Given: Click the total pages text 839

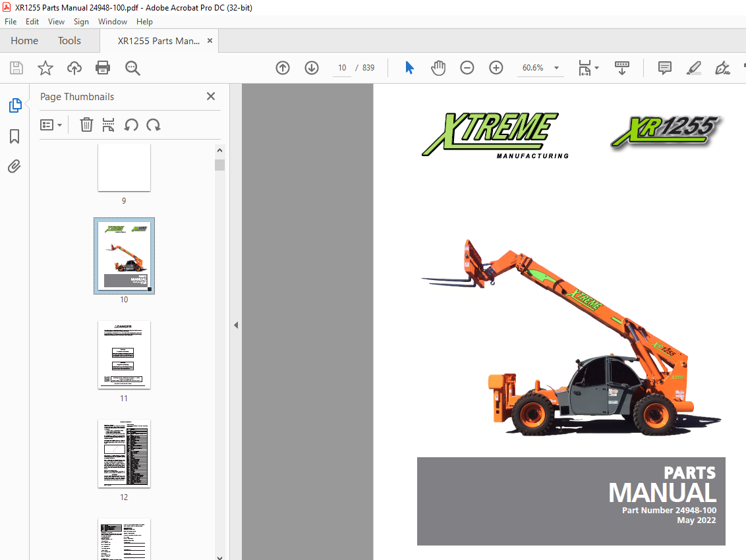Looking at the screenshot, I should [x=368, y=68].
